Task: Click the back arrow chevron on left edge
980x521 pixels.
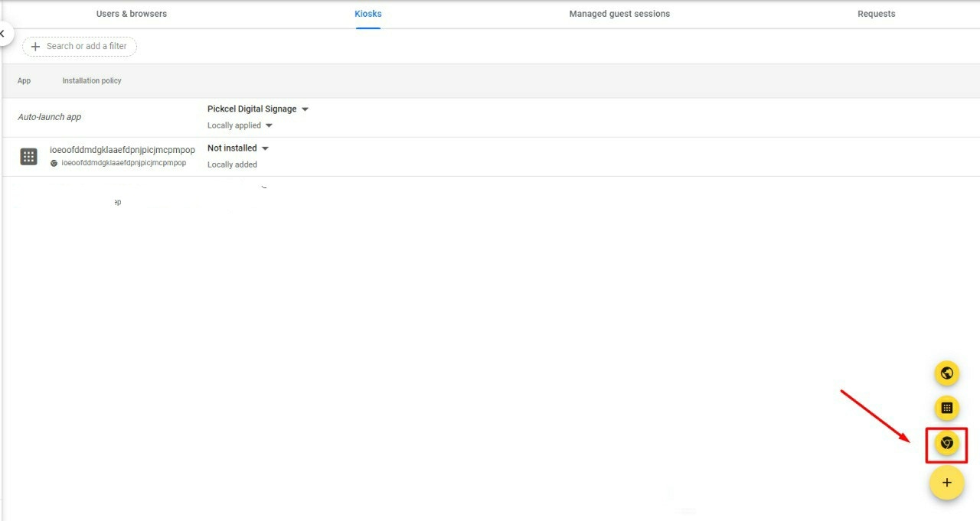Action: [3, 34]
